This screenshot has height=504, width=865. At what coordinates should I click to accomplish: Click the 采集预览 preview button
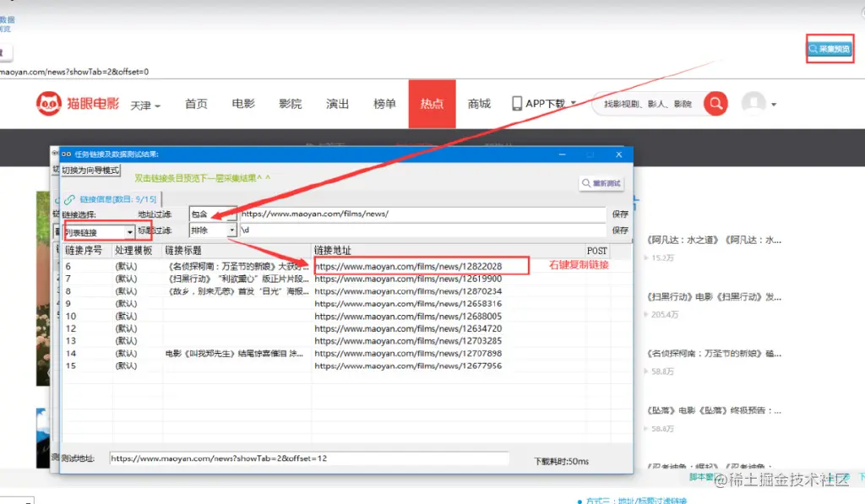830,49
